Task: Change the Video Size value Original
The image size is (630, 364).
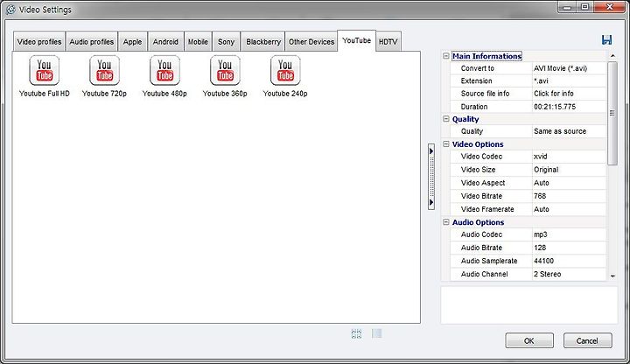Action: pos(569,170)
